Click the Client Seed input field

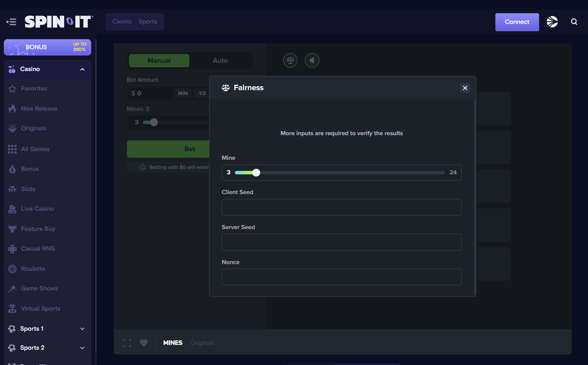coord(341,207)
